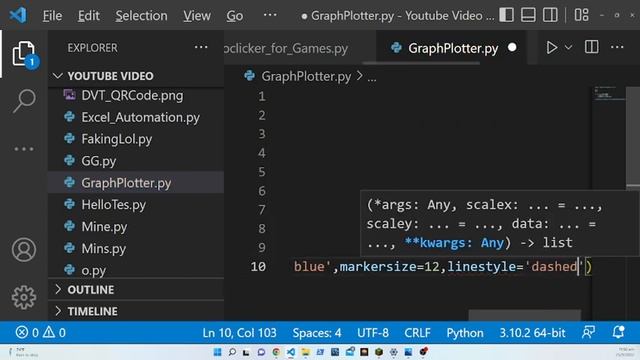Open the Accounts menu icon
This screenshot has width=640, height=360.
(x=24, y=249)
